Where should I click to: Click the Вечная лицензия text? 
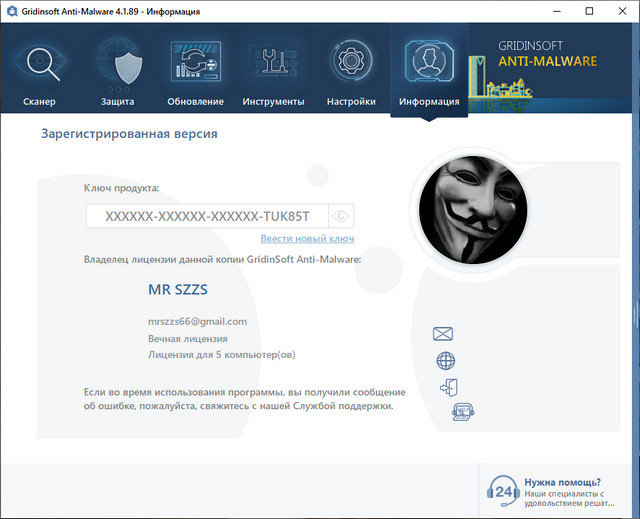tap(188, 339)
